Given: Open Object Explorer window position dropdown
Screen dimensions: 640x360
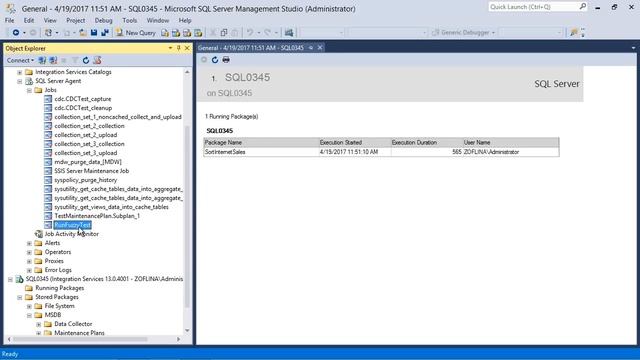Looking at the screenshot, I should pyautogui.click(x=170, y=48).
